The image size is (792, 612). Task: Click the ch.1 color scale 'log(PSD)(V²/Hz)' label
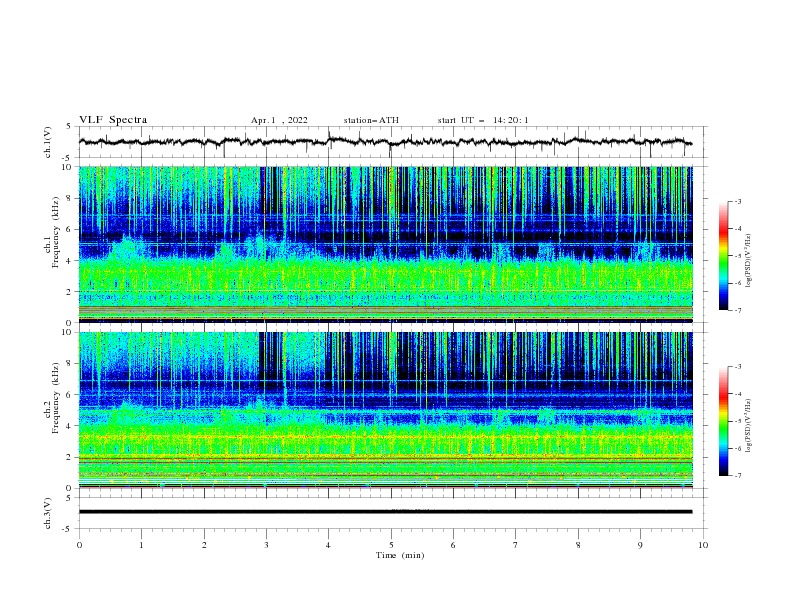[x=749, y=261]
